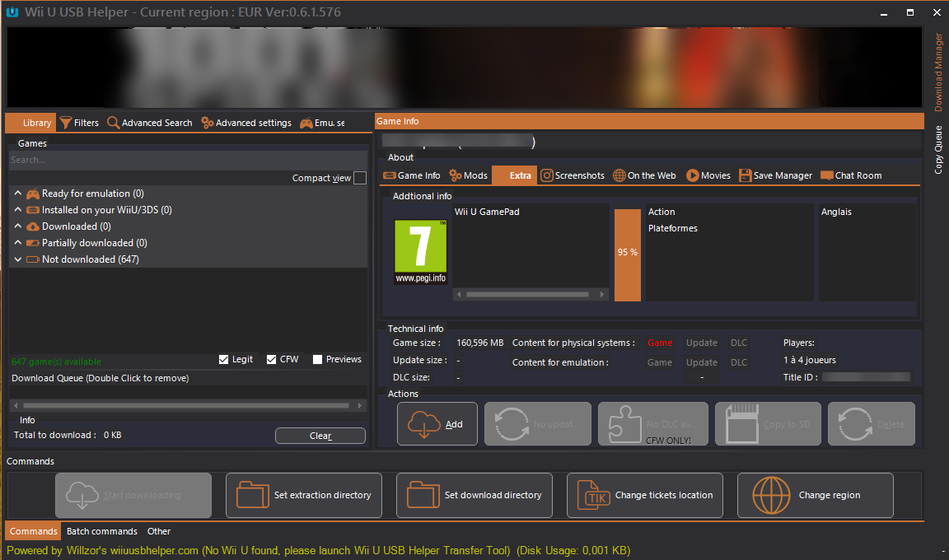Click the Set download directory button
This screenshot has height=560, width=949.
tap(474, 495)
